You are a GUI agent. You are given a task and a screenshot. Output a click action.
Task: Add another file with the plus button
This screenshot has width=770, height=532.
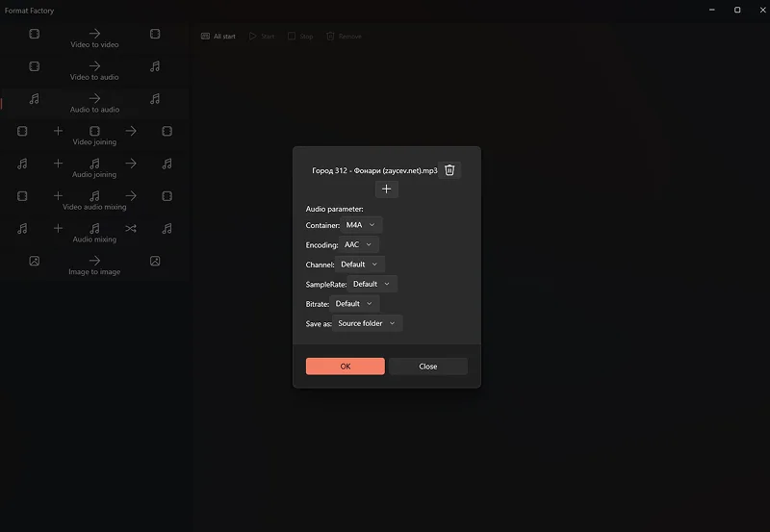[x=387, y=189]
